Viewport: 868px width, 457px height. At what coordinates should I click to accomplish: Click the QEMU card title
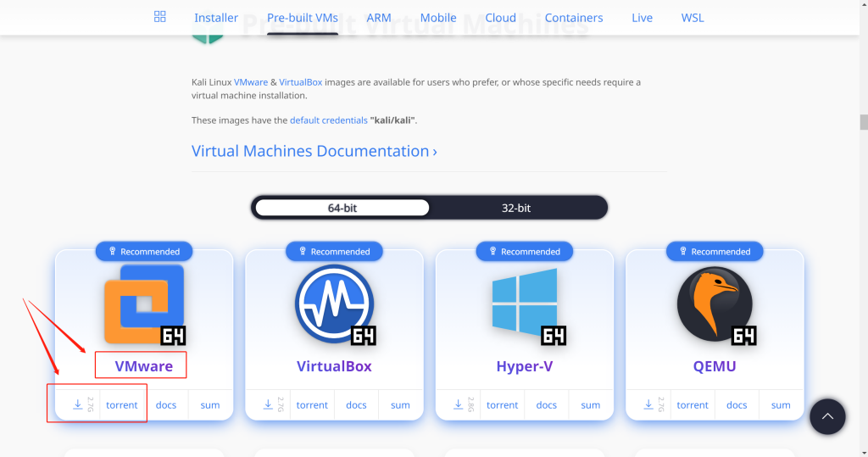point(715,366)
